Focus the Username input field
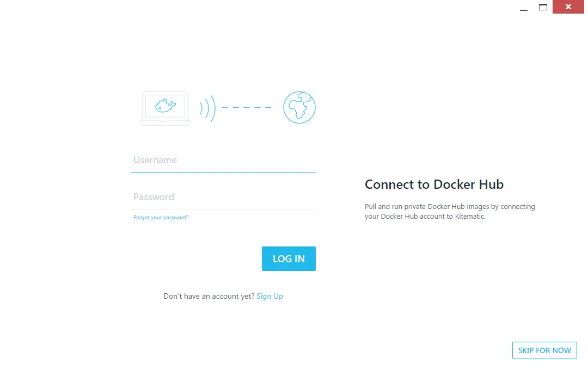The image size is (588, 370). tap(223, 160)
